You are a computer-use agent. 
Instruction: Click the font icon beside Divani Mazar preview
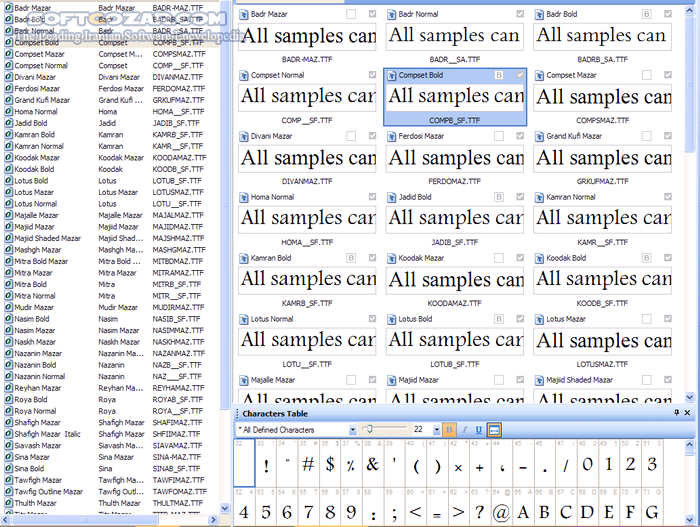click(x=244, y=136)
